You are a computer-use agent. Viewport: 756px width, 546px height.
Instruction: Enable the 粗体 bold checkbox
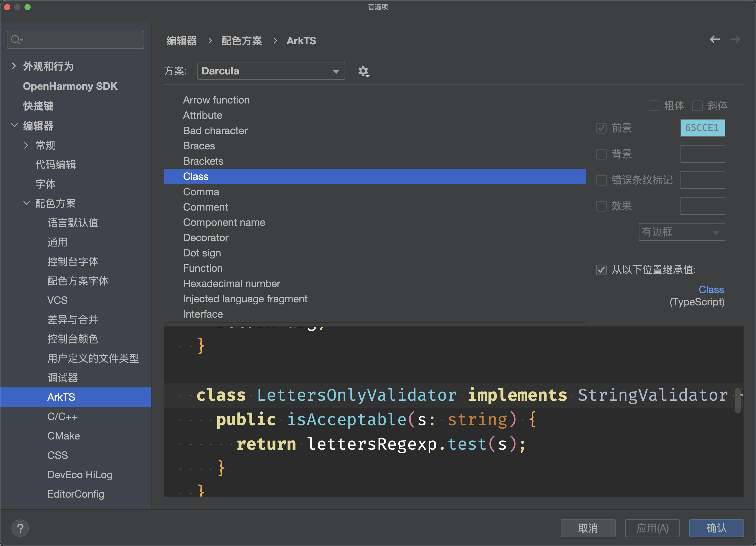point(654,106)
